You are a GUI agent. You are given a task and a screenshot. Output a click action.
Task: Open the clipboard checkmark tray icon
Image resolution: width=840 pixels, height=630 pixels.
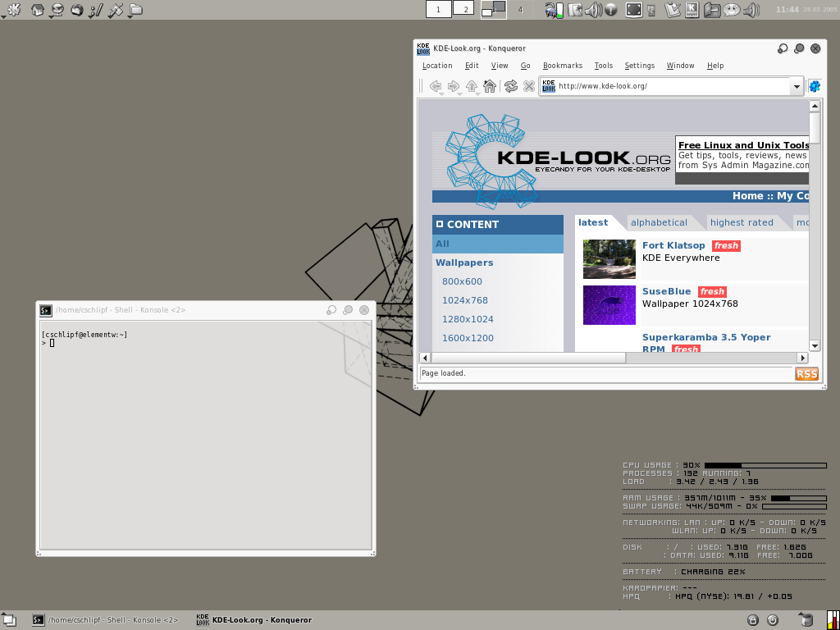click(673, 10)
